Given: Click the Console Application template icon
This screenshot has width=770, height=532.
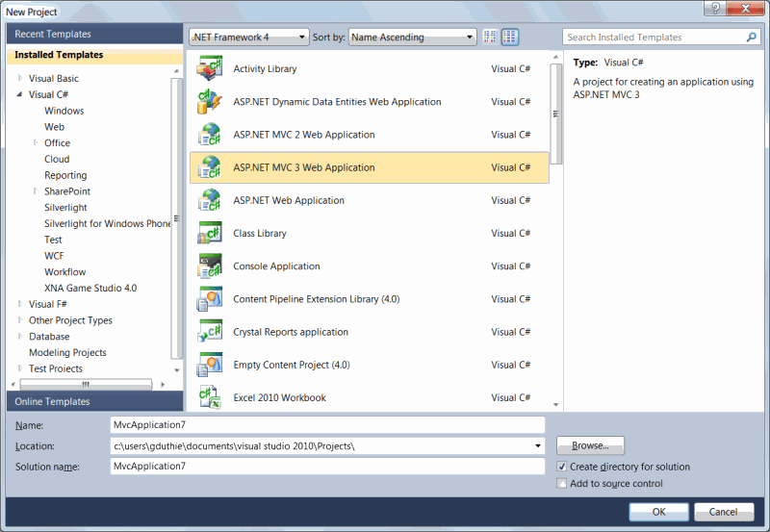Looking at the screenshot, I should tap(210, 266).
